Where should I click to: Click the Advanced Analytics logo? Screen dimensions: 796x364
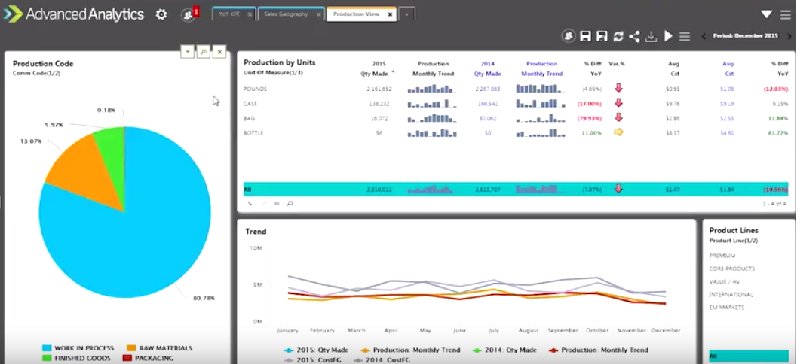tap(74, 14)
